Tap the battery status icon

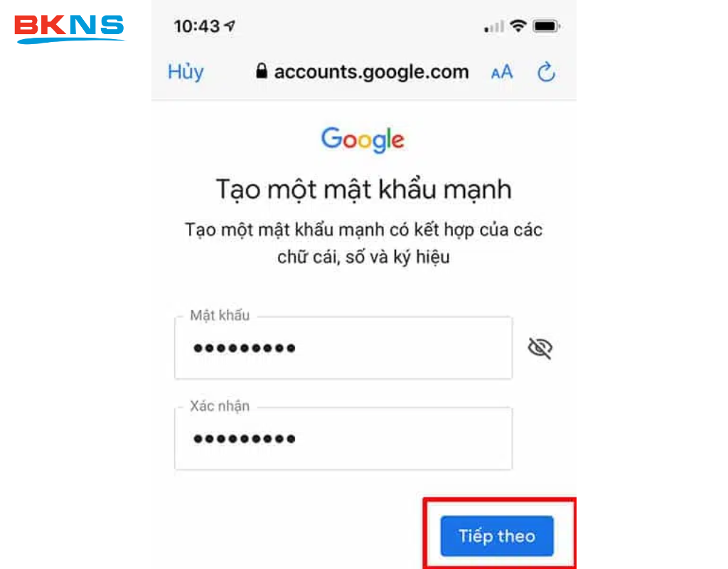(x=546, y=26)
